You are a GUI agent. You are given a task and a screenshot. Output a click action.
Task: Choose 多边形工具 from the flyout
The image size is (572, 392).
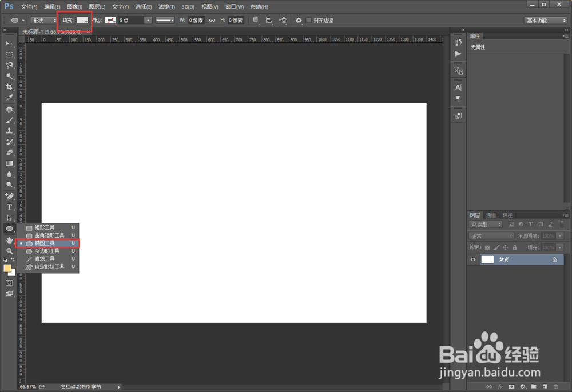click(48, 251)
